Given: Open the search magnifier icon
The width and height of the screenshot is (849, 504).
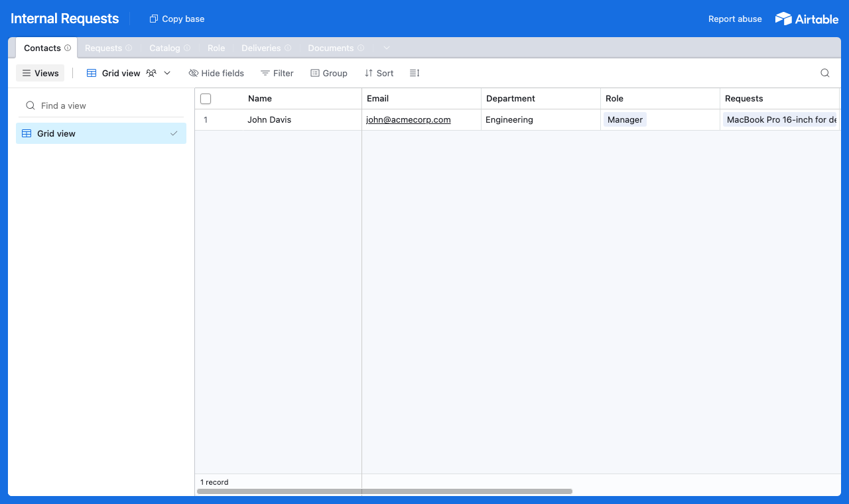Looking at the screenshot, I should click(825, 73).
